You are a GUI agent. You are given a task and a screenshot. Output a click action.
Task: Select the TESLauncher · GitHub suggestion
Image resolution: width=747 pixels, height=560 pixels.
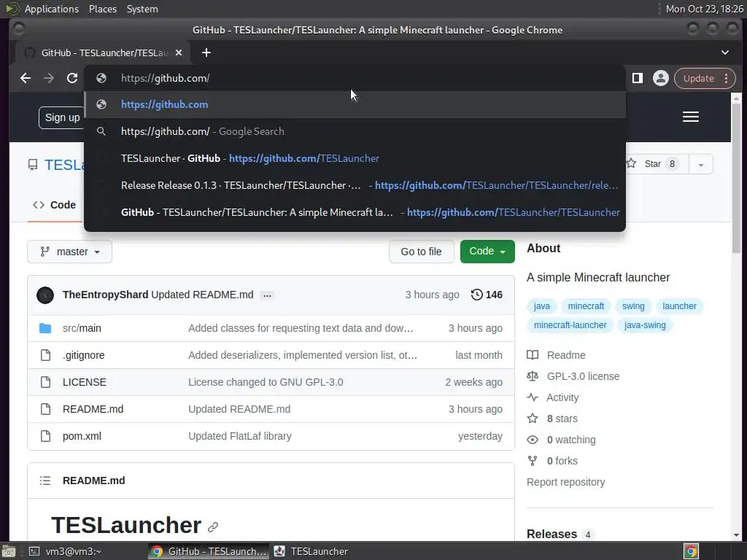[355, 158]
